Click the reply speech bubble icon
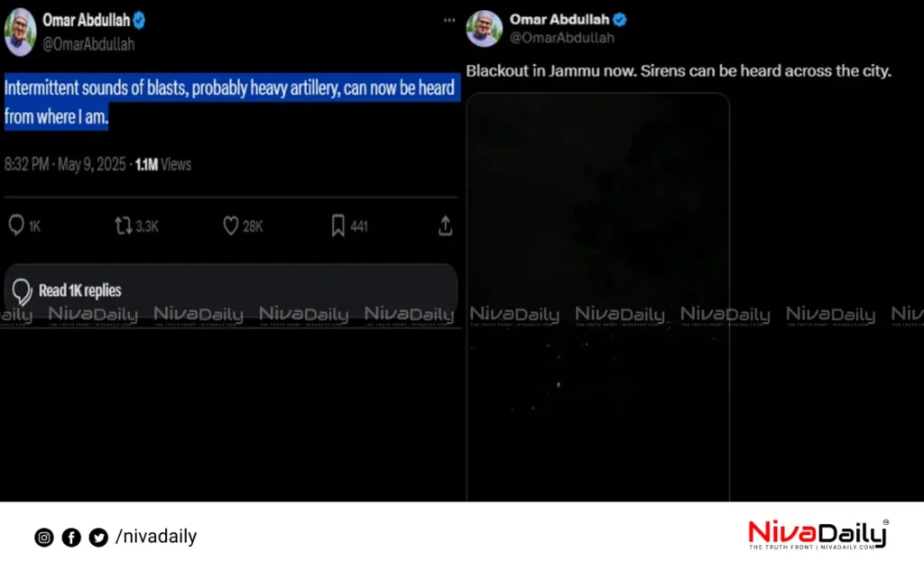This screenshot has width=924, height=571. pyautogui.click(x=16, y=226)
